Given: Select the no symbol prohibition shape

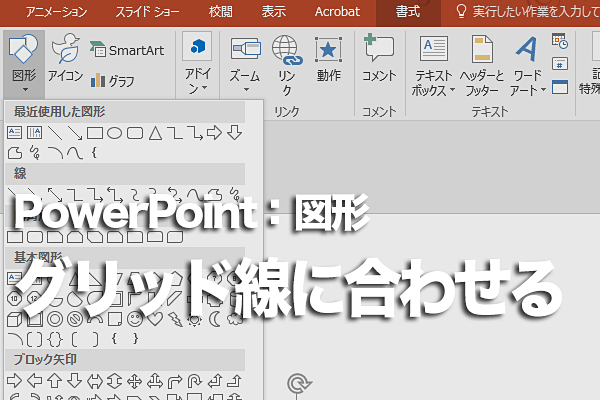Looking at the screenshot, I should click(x=75, y=319).
